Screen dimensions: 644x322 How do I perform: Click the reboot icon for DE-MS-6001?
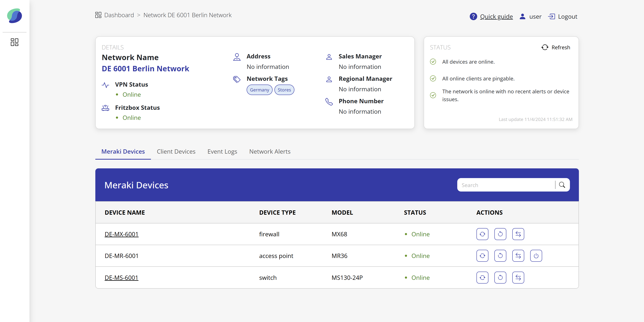click(500, 277)
